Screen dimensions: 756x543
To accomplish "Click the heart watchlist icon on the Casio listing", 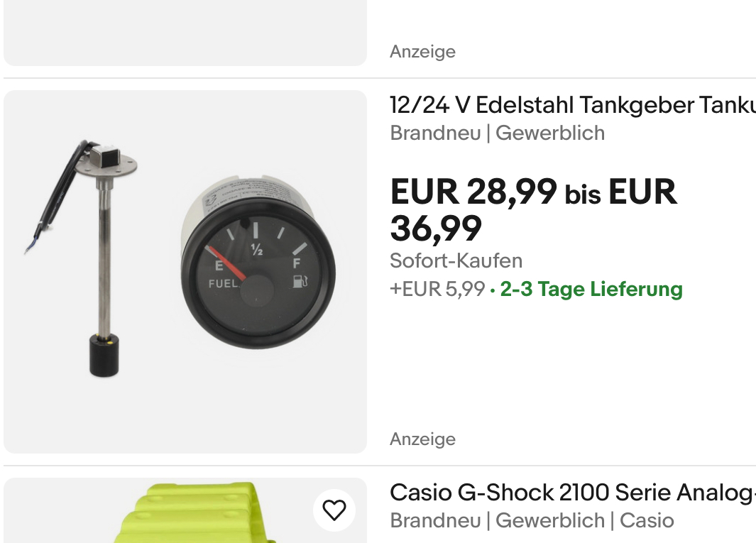I will coord(334,510).
